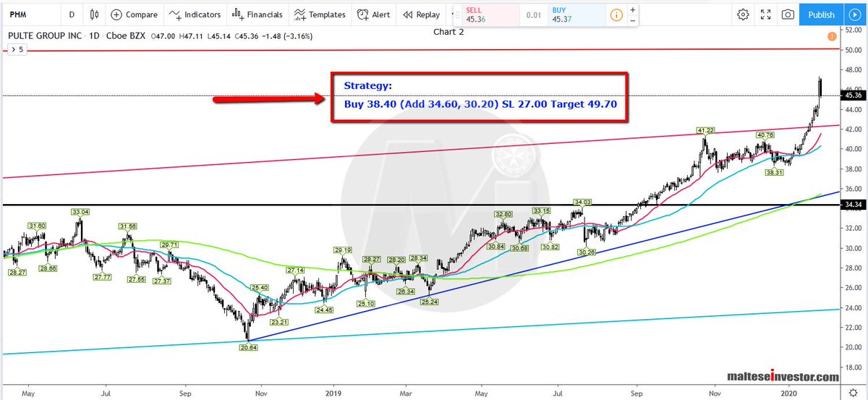Create an Alert from the toolbar
The height and width of the screenshot is (400, 868).
pos(375,14)
